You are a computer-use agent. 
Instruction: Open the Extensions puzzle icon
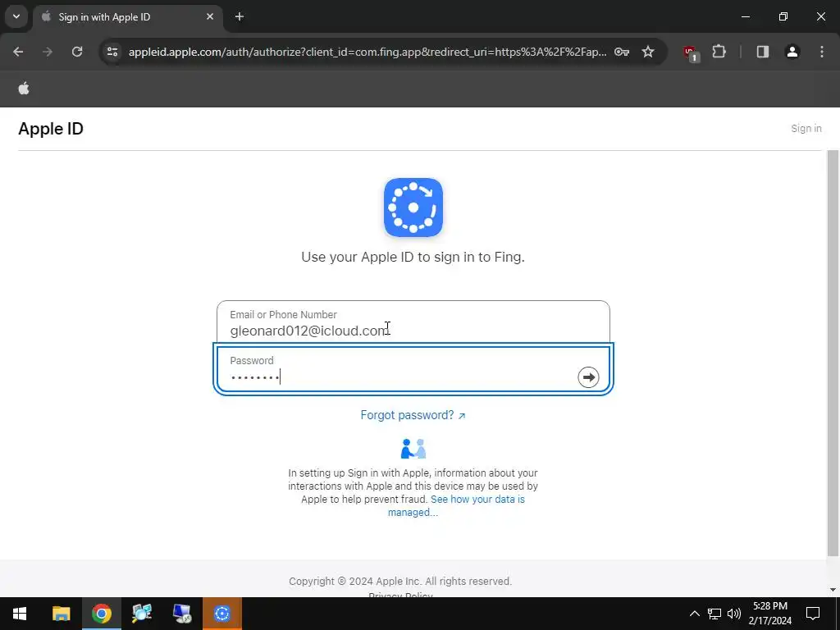tap(719, 52)
